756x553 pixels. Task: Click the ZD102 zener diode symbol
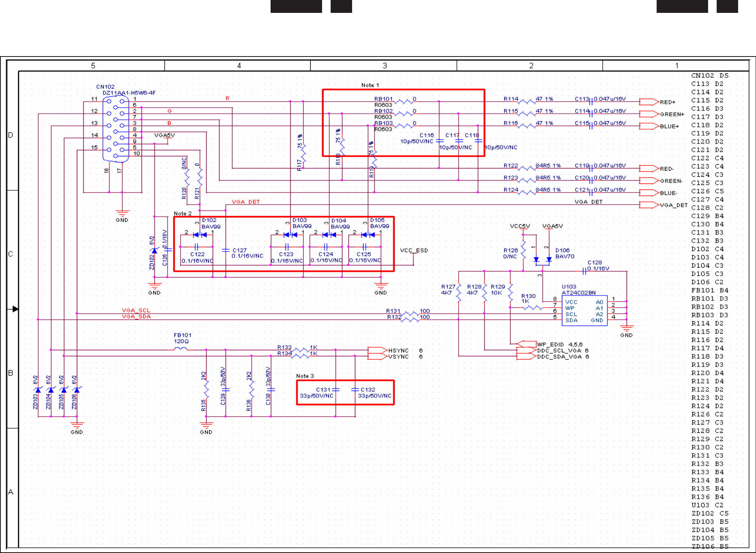click(x=154, y=250)
